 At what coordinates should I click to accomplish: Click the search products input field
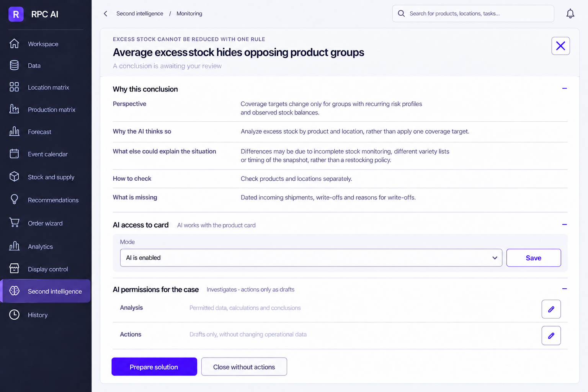click(473, 13)
